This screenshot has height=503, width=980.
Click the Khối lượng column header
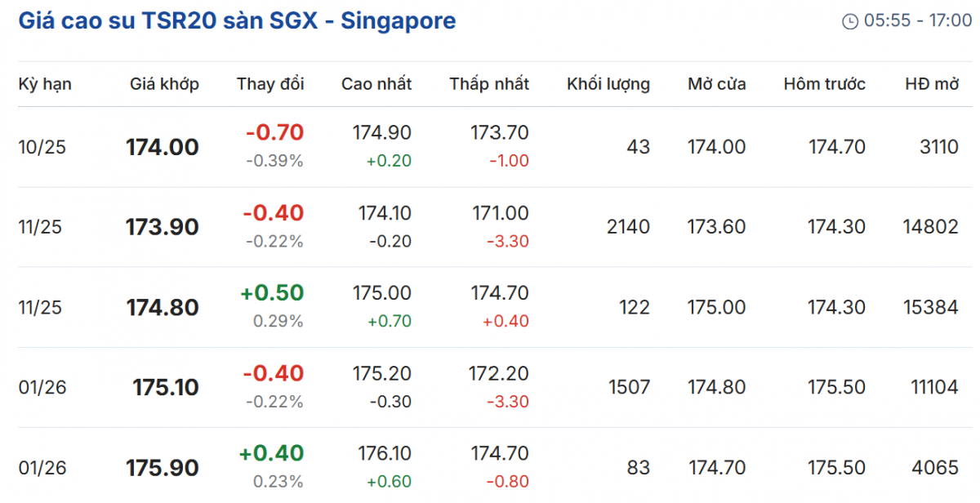pos(608,84)
